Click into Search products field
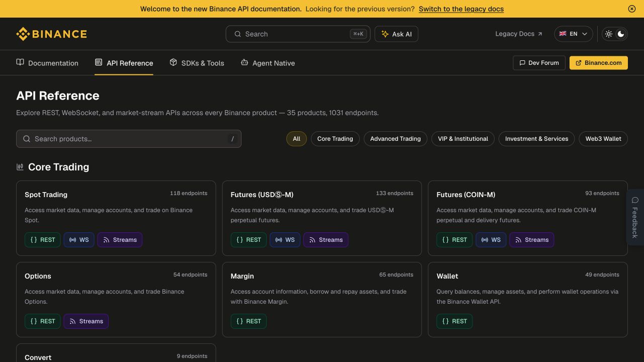 click(129, 139)
